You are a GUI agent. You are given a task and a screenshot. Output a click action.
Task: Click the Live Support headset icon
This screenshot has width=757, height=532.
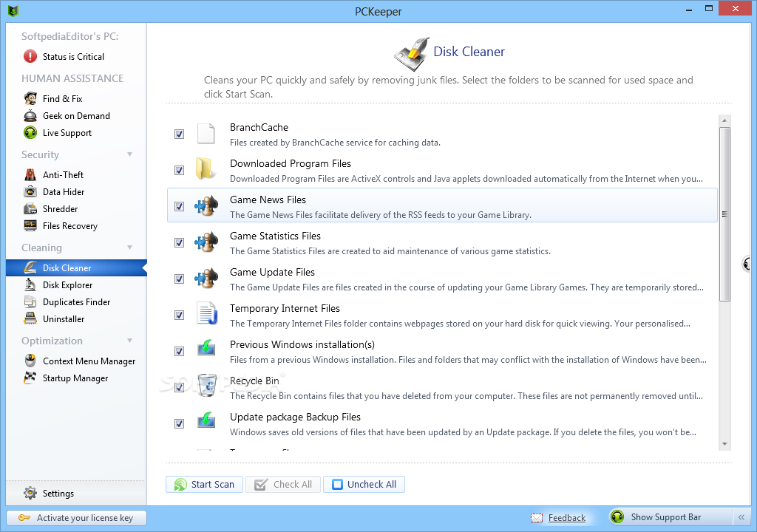30,133
